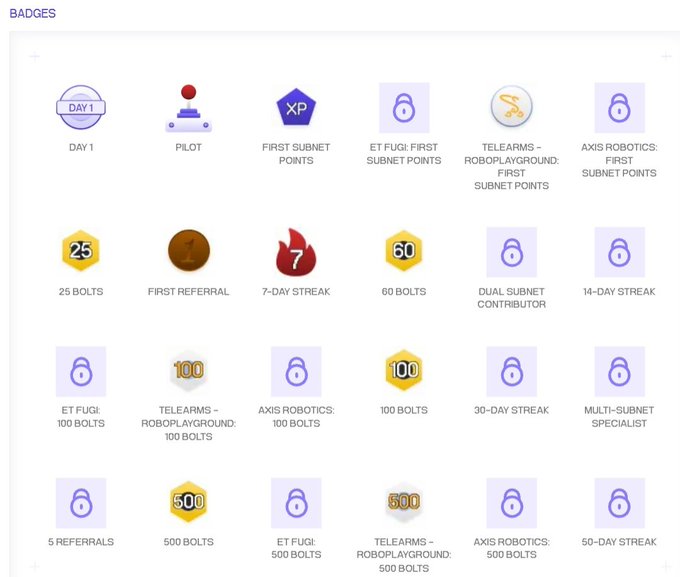Click the '50-DAY STREAK' label text

619,542
